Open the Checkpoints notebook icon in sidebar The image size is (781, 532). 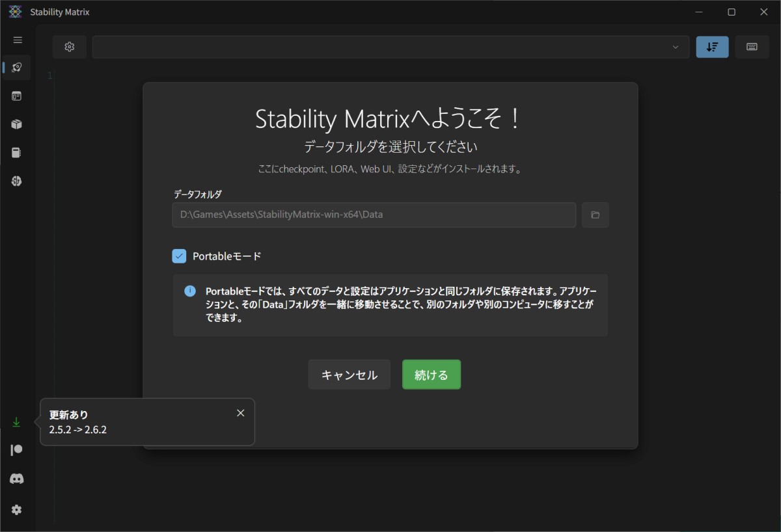coord(17,153)
